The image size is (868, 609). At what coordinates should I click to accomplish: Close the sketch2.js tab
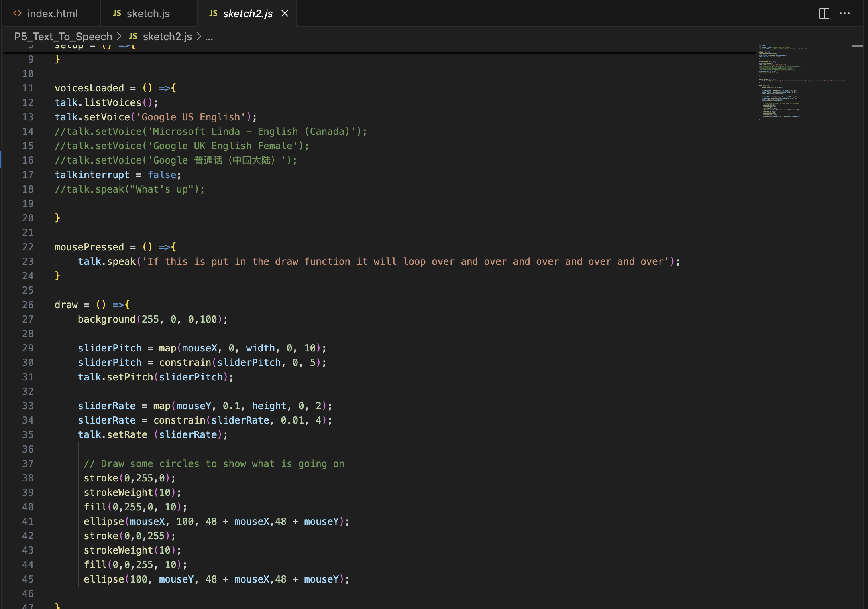pos(285,13)
